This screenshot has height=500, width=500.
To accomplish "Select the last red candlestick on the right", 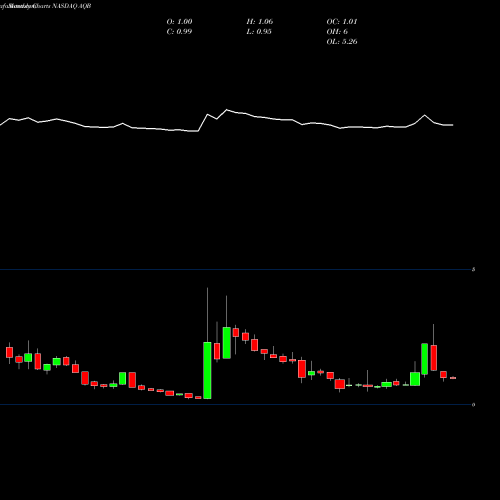I will (453, 378).
